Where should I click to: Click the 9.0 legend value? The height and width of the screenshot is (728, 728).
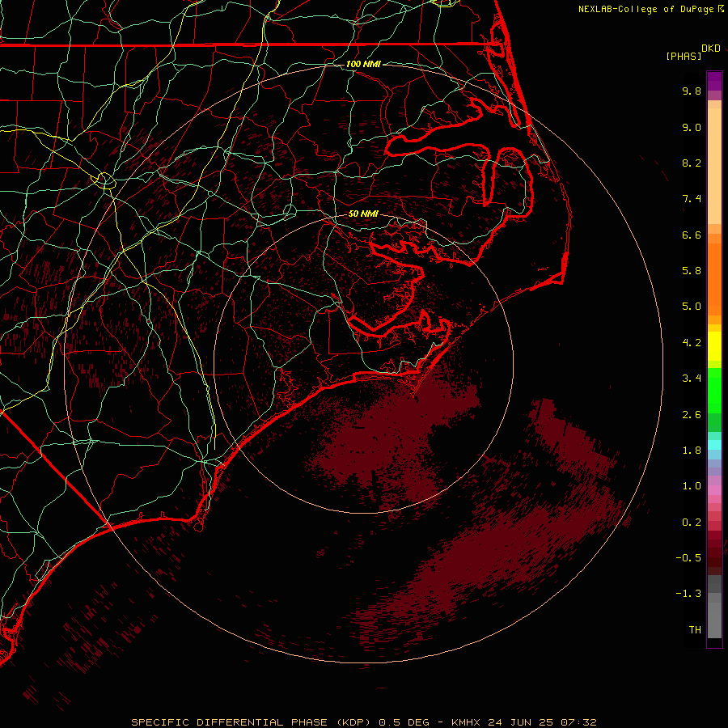(692, 127)
